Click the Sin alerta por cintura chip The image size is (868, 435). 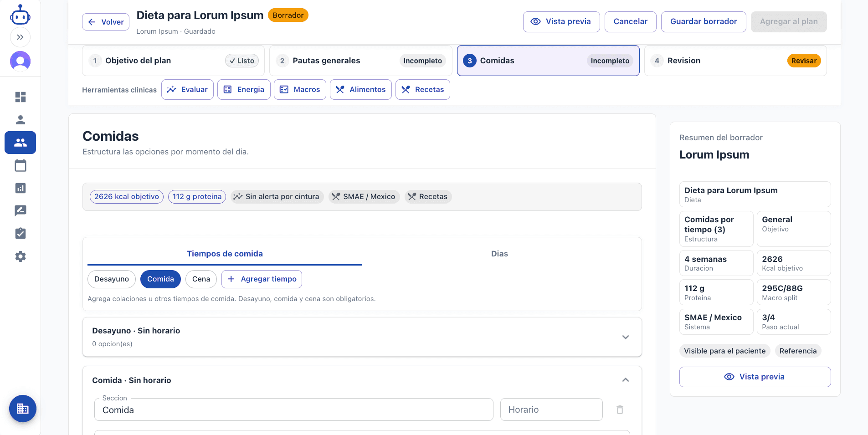tap(277, 197)
